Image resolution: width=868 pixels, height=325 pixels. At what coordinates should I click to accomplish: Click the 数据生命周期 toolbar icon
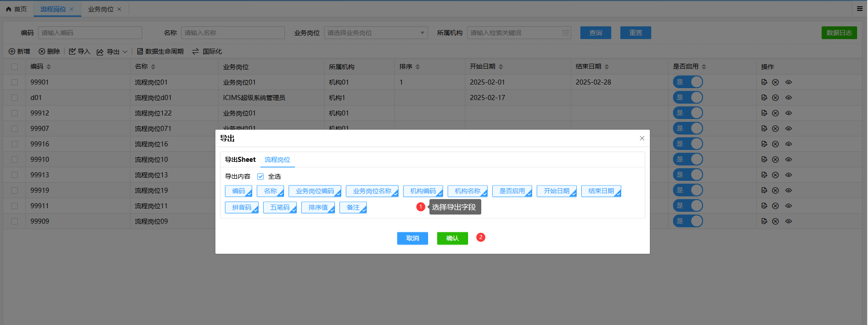pyautogui.click(x=140, y=51)
